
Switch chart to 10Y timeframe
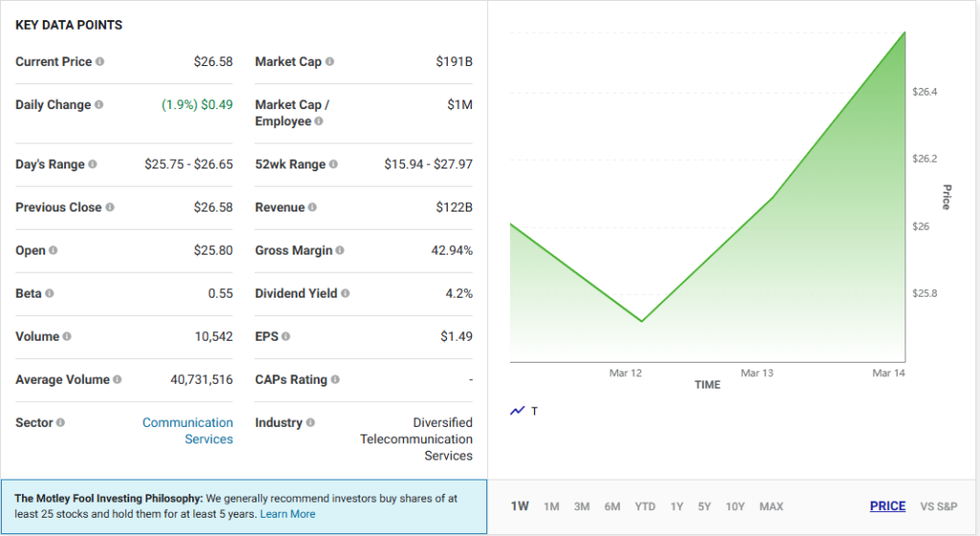(735, 506)
